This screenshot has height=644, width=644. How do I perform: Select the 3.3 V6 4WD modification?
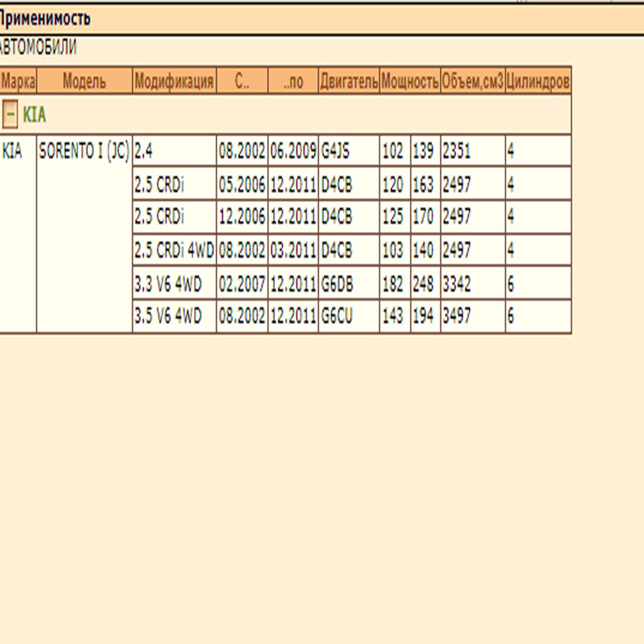click(168, 284)
